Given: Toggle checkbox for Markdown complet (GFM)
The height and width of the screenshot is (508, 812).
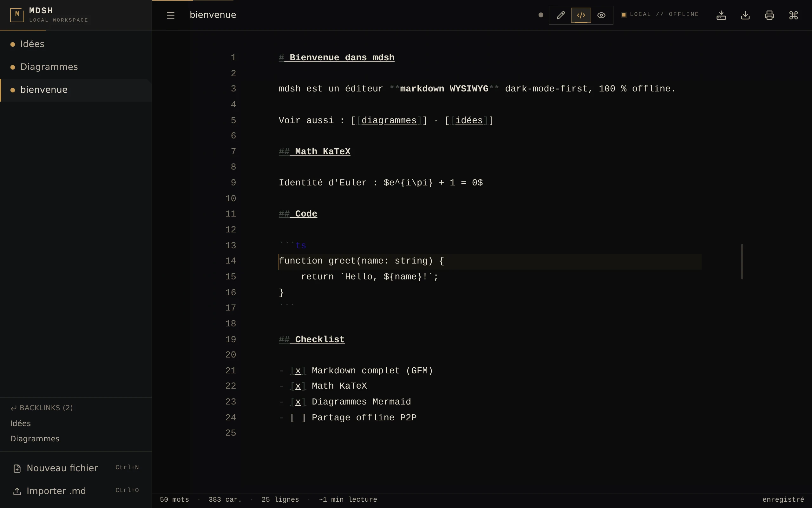Looking at the screenshot, I should 298,371.
